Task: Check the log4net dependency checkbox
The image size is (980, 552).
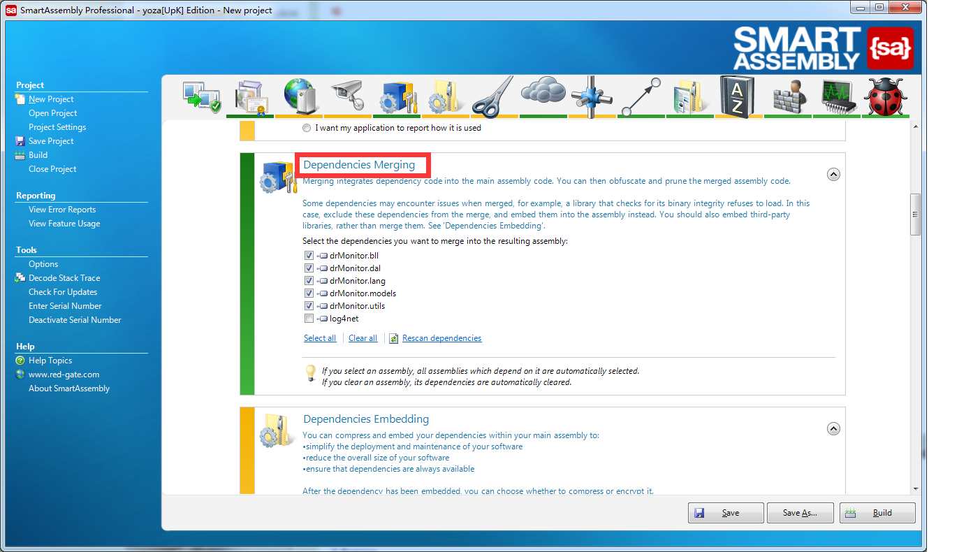Action: pyautogui.click(x=309, y=319)
